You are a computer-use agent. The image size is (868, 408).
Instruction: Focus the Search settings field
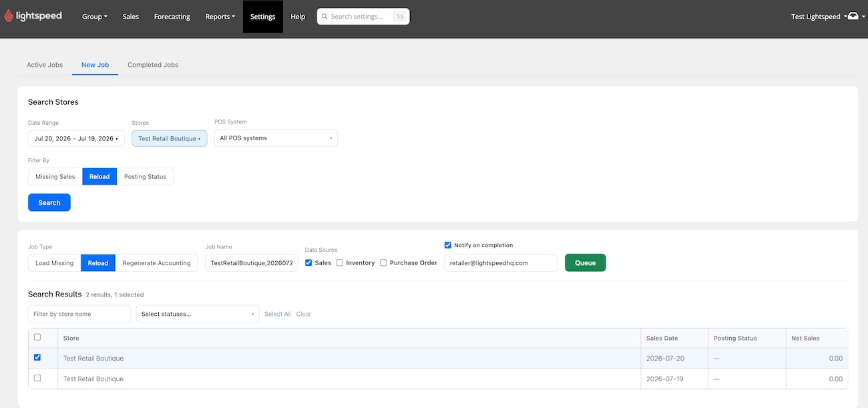tap(363, 17)
